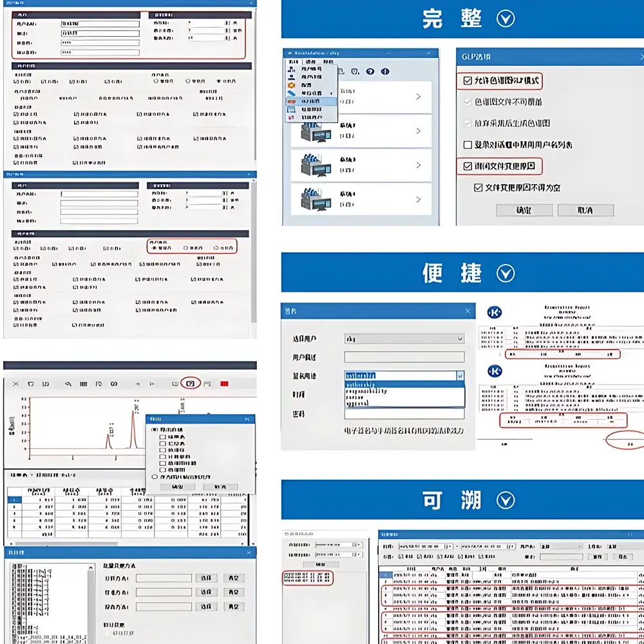
Task: Click the red-circled toolbar icon above the chromatogram
Action: click(191, 383)
